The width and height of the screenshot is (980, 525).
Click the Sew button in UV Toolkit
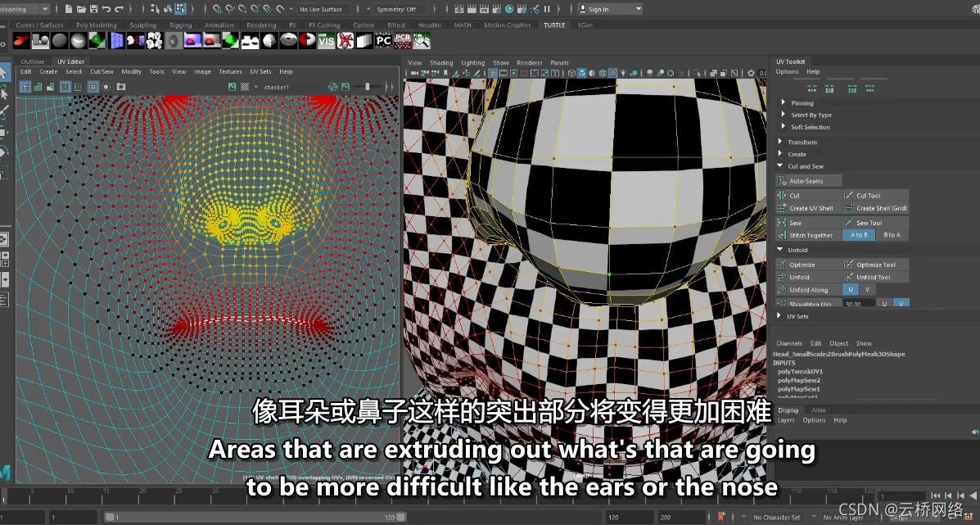point(809,223)
